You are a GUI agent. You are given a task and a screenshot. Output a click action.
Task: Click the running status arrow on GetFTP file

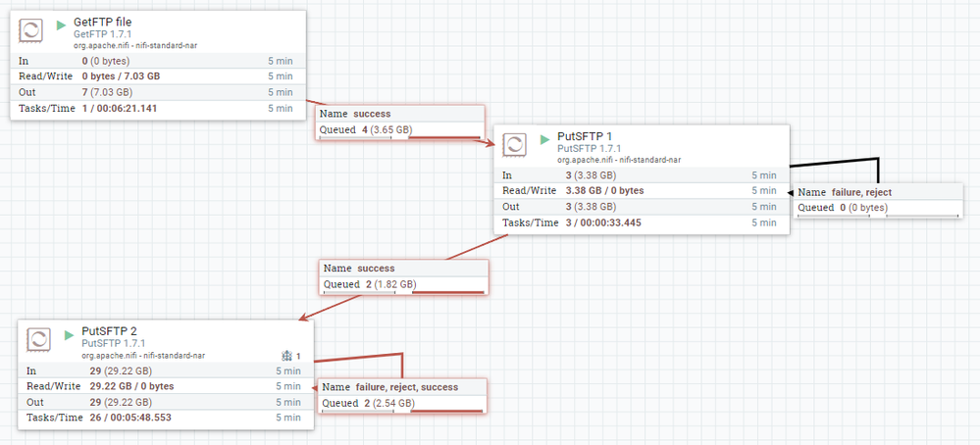coord(61,25)
